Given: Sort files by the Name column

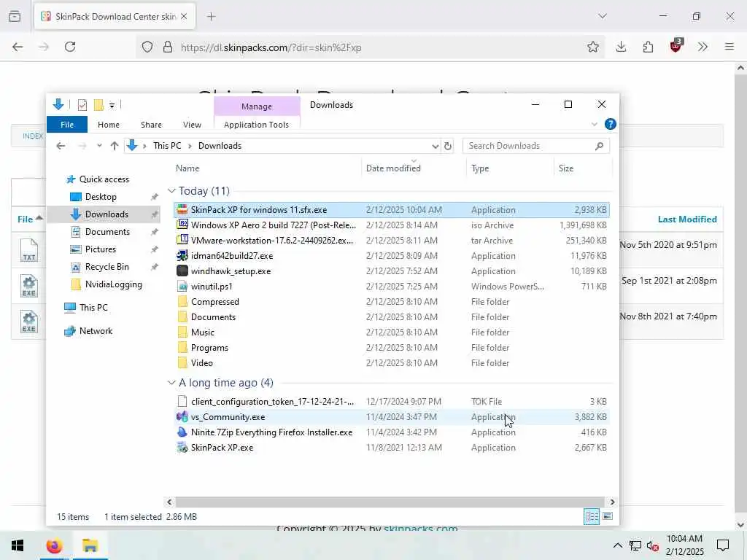Looking at the screenshot, I should [187, 168].
